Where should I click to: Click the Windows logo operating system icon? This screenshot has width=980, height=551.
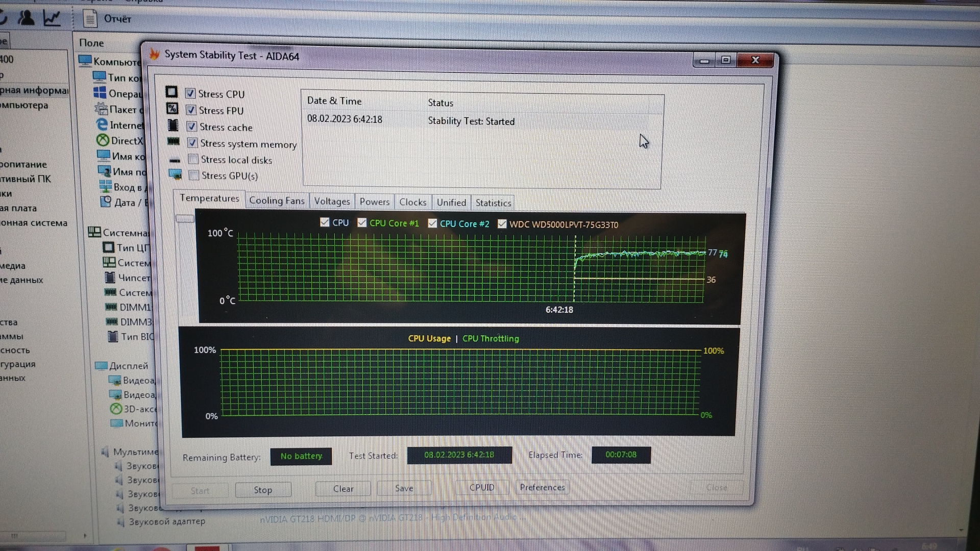pos(100,93)
